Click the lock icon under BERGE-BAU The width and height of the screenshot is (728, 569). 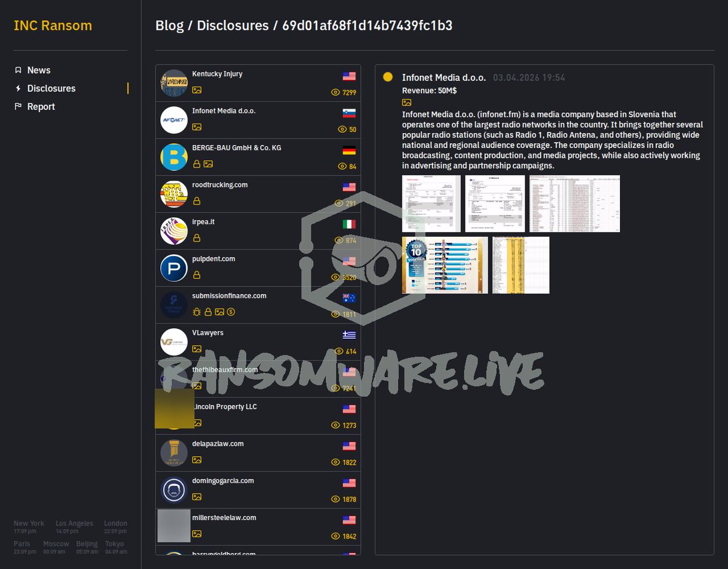197,164
